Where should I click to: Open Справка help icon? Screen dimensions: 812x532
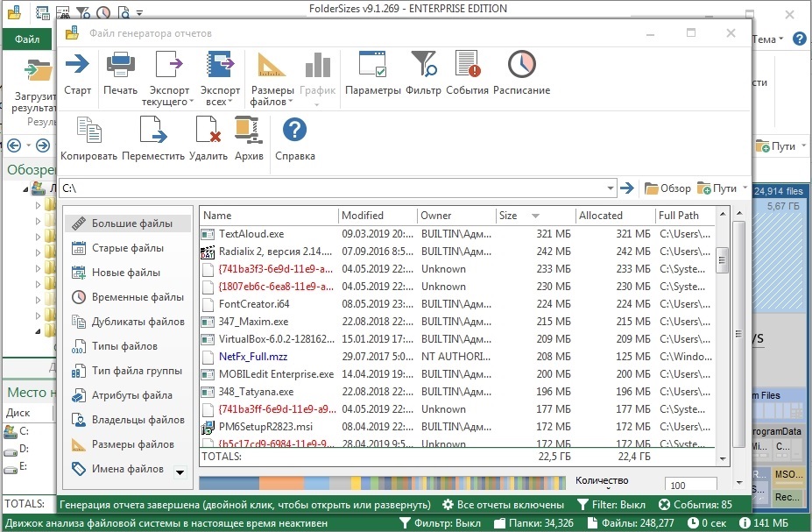click(x=294, y=130)
